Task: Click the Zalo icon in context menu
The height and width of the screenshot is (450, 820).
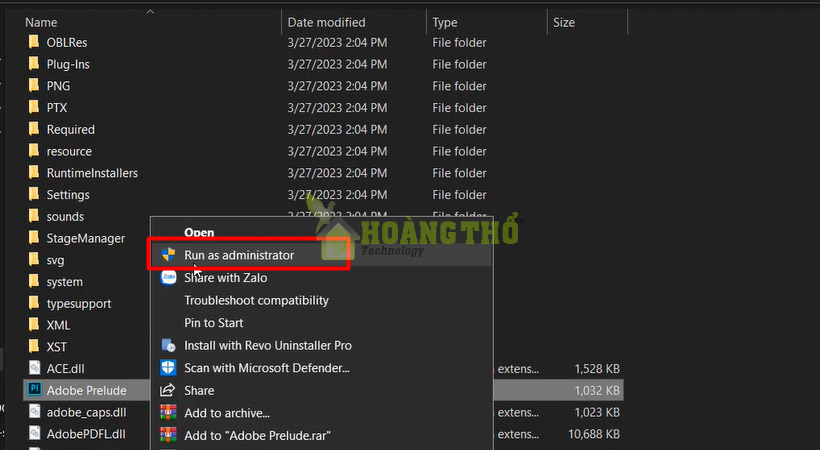Action: (167, 278)
